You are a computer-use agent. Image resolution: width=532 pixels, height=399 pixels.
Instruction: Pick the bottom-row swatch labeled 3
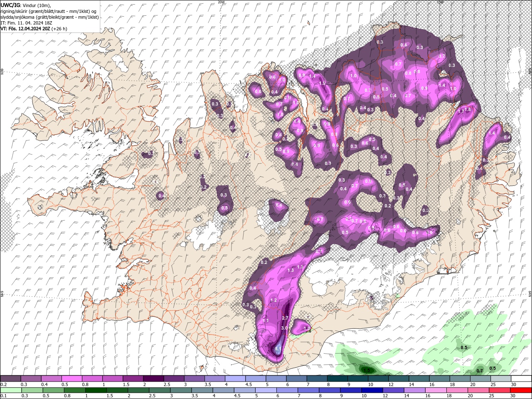pyautogui.click(x=181, y=390)
